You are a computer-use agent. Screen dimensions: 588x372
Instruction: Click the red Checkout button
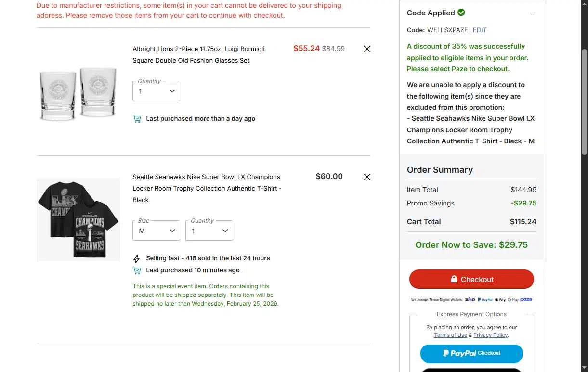471,279
